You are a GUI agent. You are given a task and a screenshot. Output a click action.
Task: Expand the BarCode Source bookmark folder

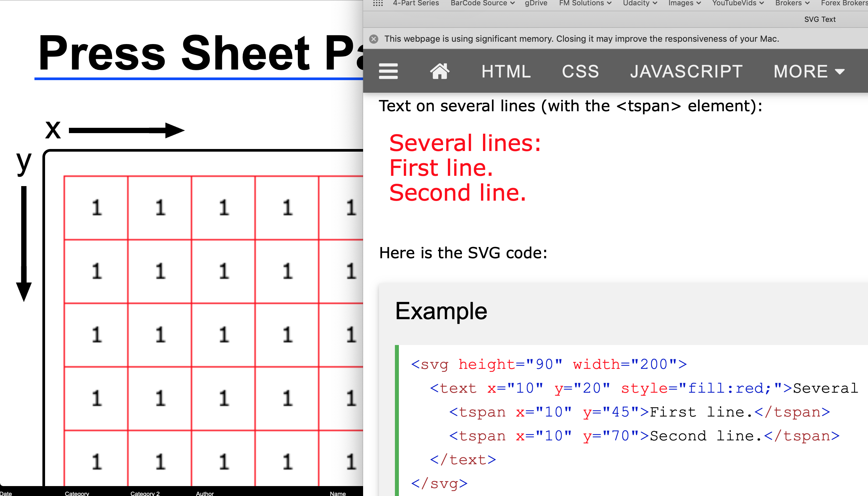click(x=482, y=3)
